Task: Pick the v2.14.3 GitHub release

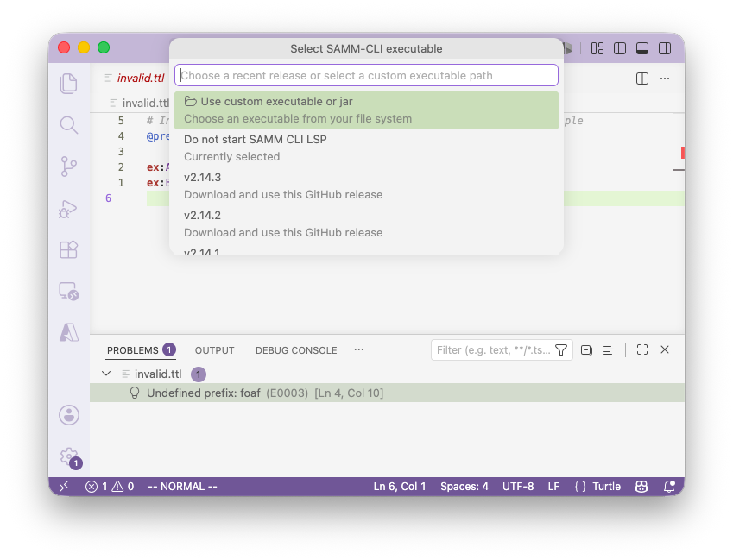Action: pos(366,186)
